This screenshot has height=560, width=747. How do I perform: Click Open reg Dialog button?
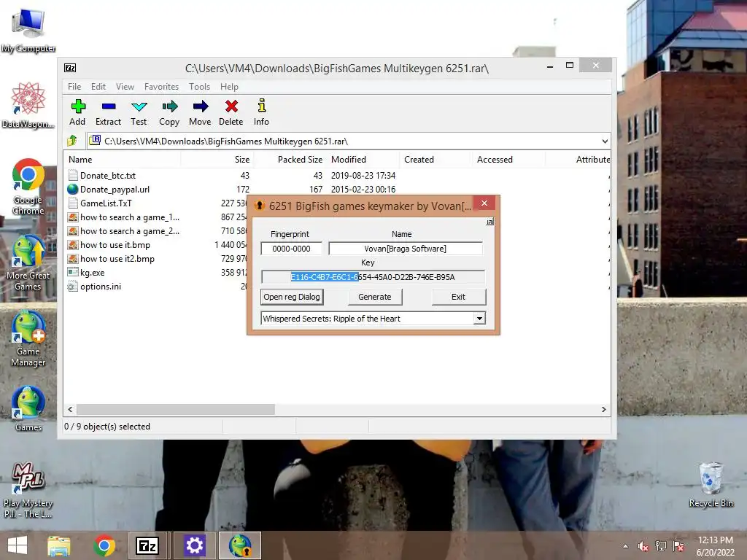coord(292,297)
